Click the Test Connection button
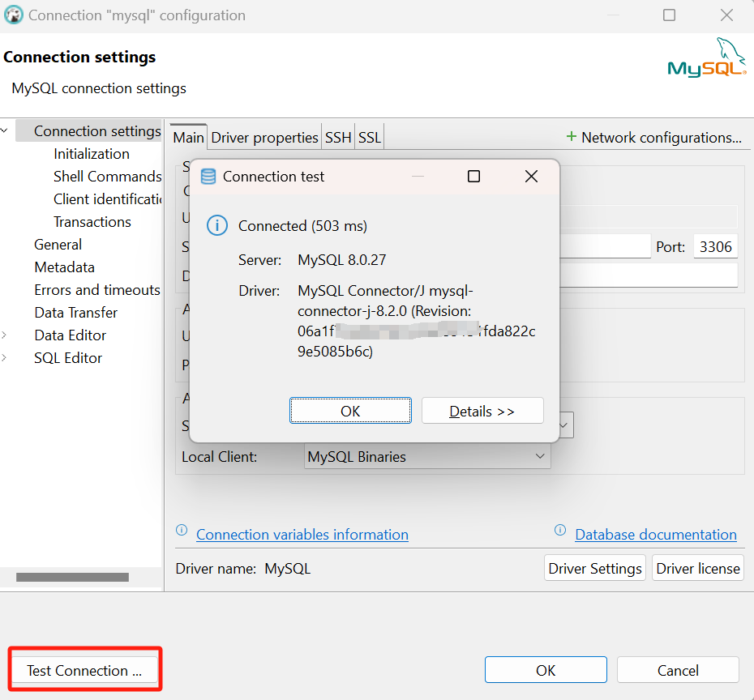 tap(84, 670)
